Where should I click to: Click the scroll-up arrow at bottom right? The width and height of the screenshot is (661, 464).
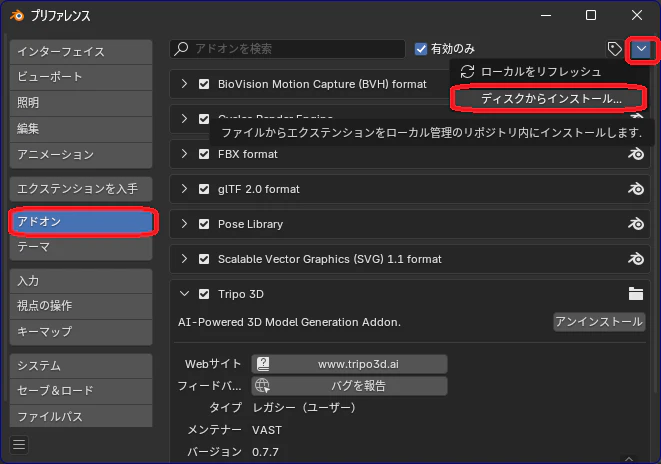coord(629,459)
